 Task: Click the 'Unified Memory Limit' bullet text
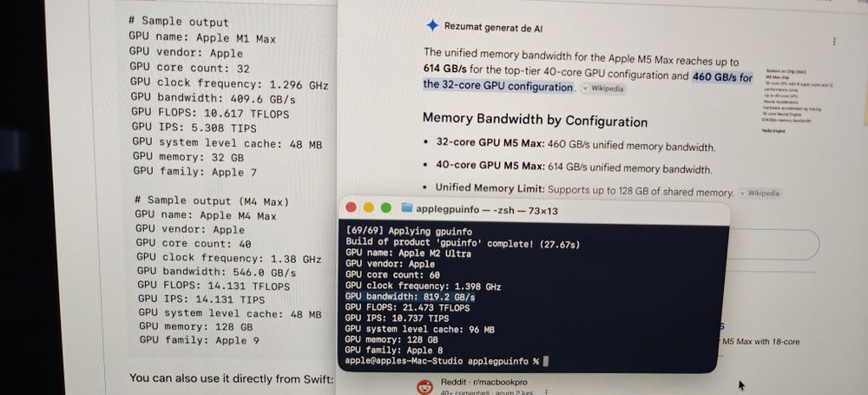click(584, 190)
